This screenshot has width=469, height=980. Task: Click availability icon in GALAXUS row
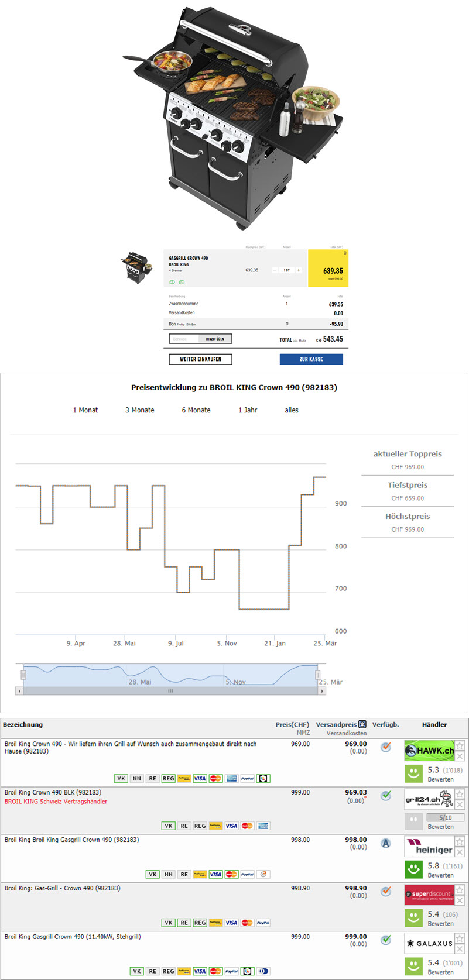[x=386, y=940]
